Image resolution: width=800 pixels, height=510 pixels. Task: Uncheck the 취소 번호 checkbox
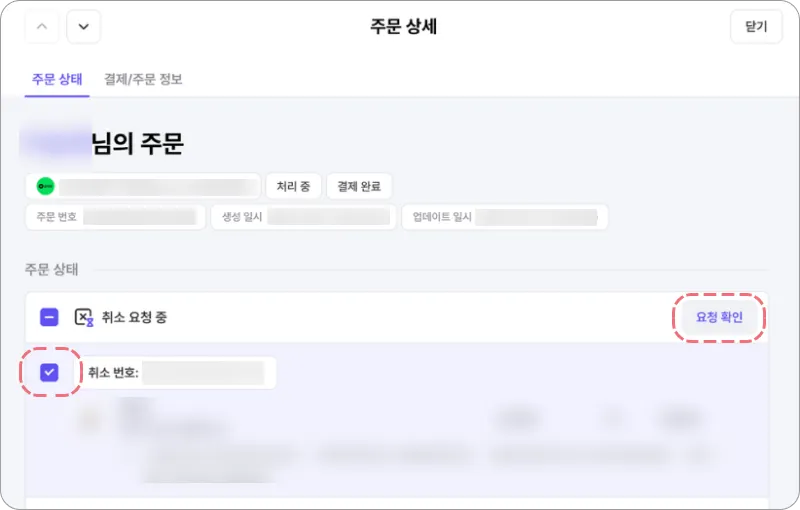point(49,372)
